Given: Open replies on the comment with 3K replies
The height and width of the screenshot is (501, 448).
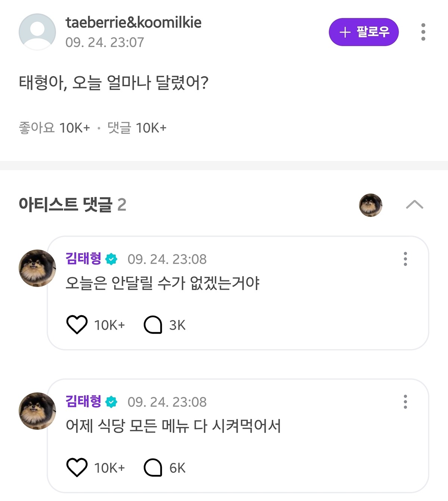Looking at the screenshot, I should coord(153,325).
